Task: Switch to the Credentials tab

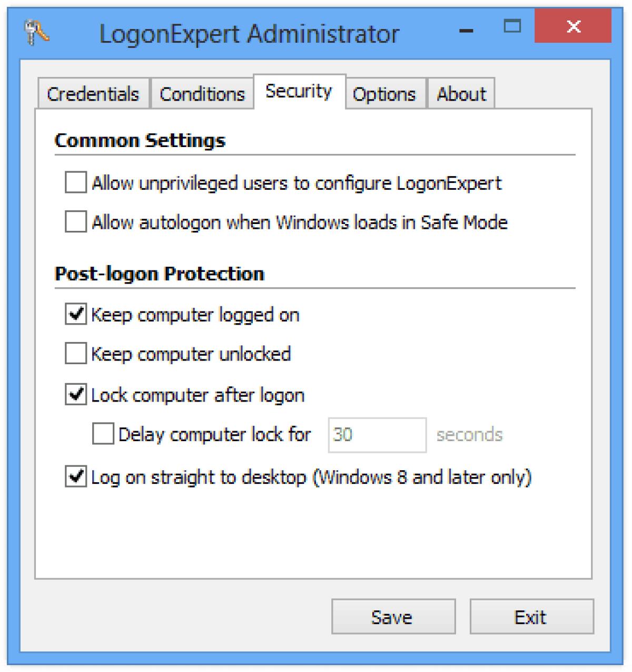Action: (93, 94)
